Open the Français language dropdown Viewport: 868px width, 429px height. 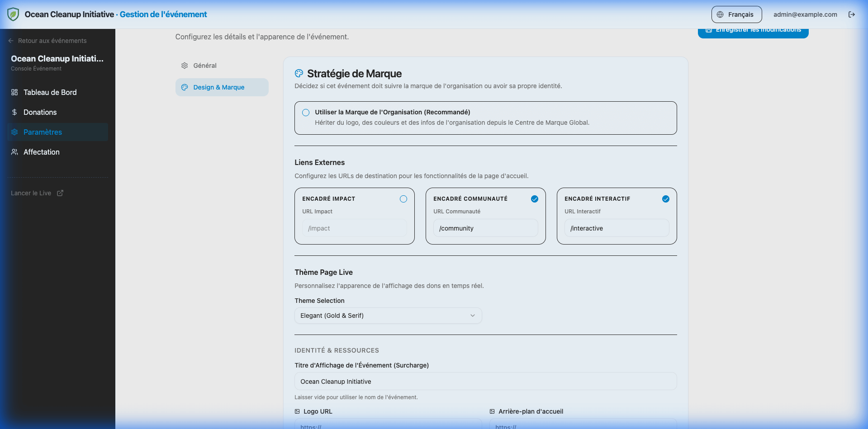[736, 14]
